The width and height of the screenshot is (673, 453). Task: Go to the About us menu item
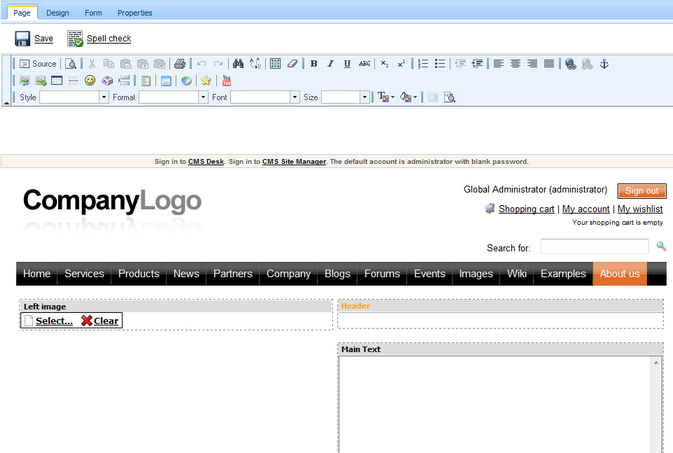(x=619, y=274)
